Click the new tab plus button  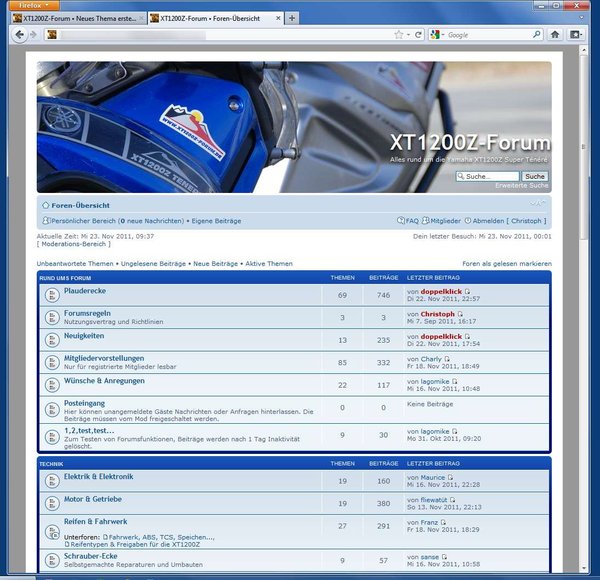pyautogui.click(x=292, y=18)
